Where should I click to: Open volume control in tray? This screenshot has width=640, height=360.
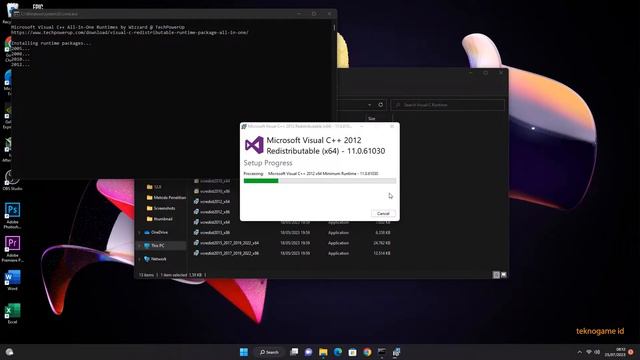597,352
